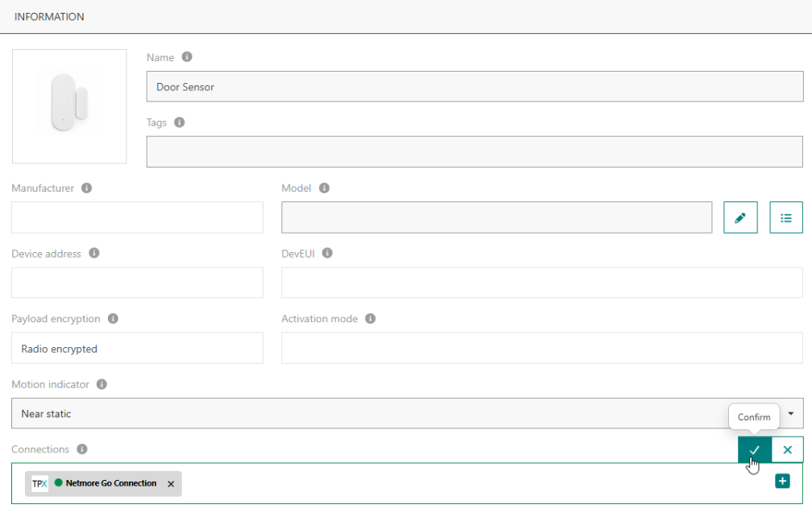Click the Motion indicator info icon
The image size is (812, 517).
pyautogui.click(x=101, y=384)
